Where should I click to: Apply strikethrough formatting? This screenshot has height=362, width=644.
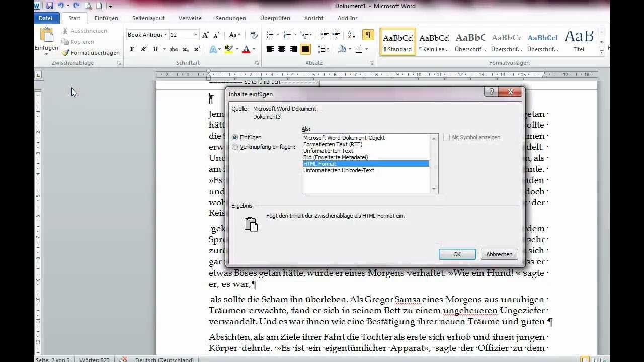tap(174, 49)
